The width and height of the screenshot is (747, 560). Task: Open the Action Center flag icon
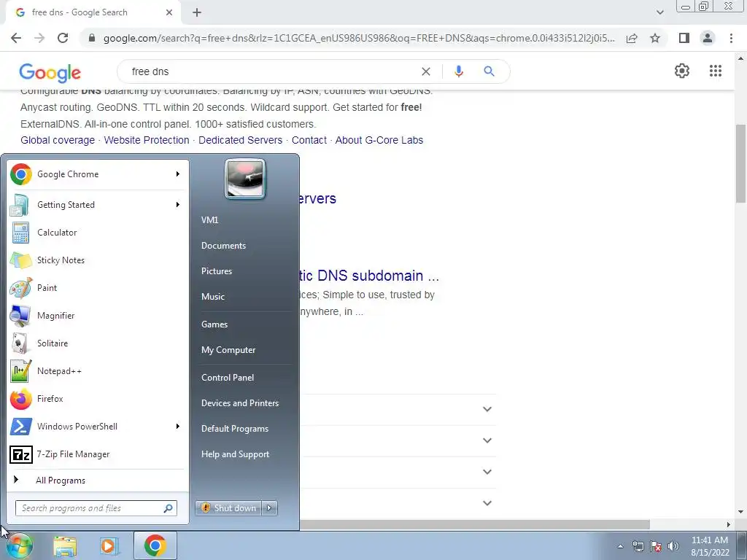tap(656, 546)
